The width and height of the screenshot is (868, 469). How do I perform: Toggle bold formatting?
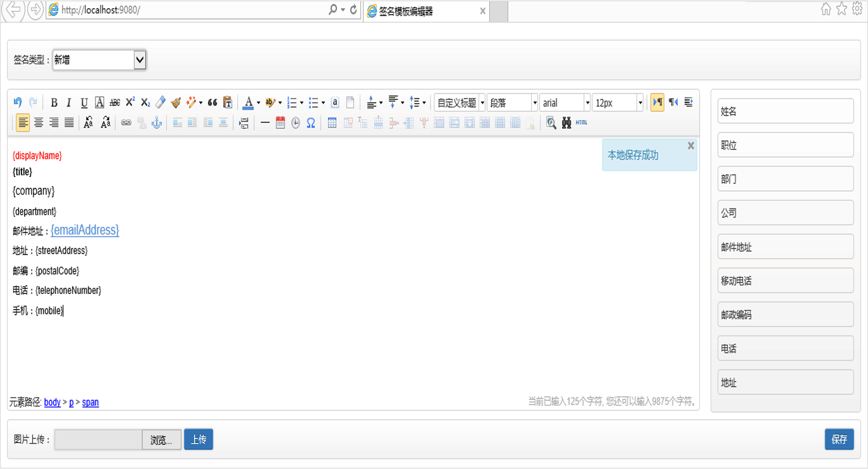(x=54, y=102)
